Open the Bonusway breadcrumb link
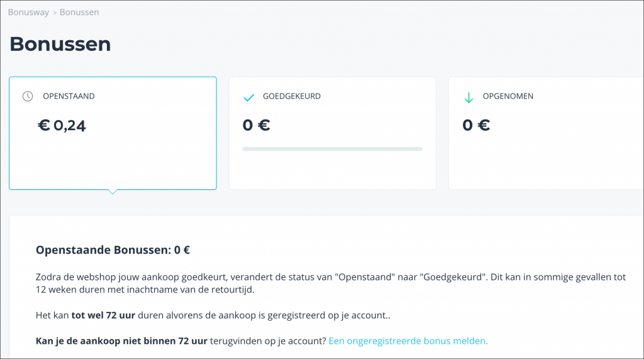 click(x=28, y=13)
